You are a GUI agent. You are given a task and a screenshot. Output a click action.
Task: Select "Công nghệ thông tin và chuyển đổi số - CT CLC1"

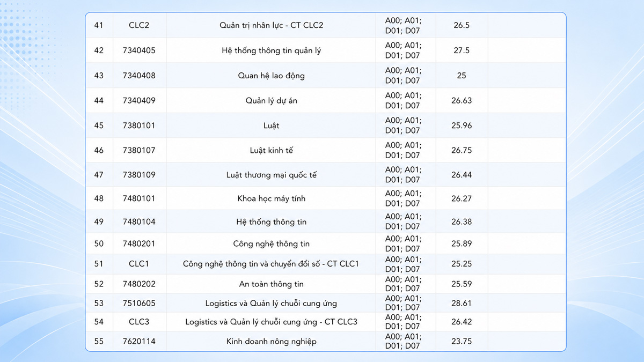pos(272,264)
